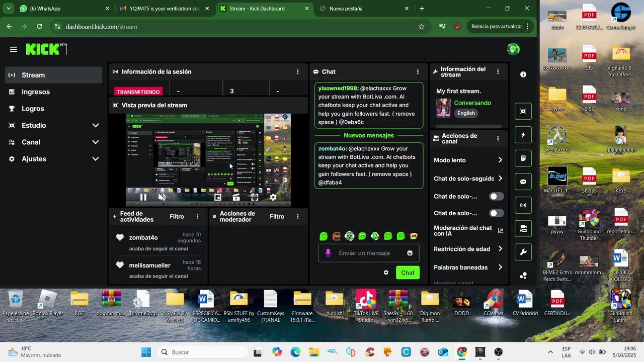644x362 pixels.
Task: Open Moderación del chat con IA external link
Action: click(501, 231)
